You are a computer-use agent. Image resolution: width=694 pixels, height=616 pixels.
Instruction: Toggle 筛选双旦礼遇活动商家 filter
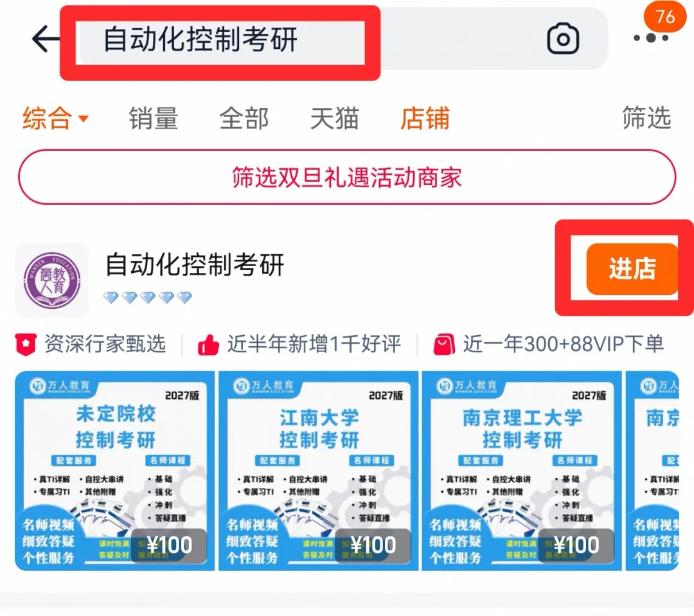[347, 177]
